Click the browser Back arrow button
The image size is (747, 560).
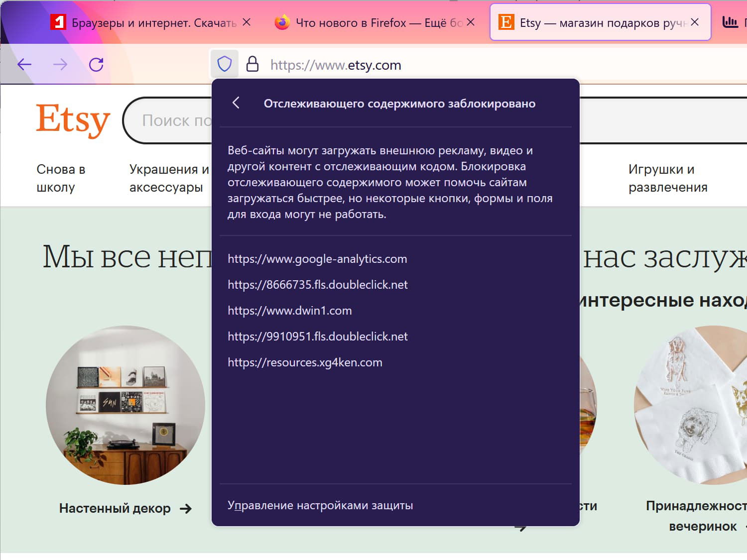pos(24,64)
